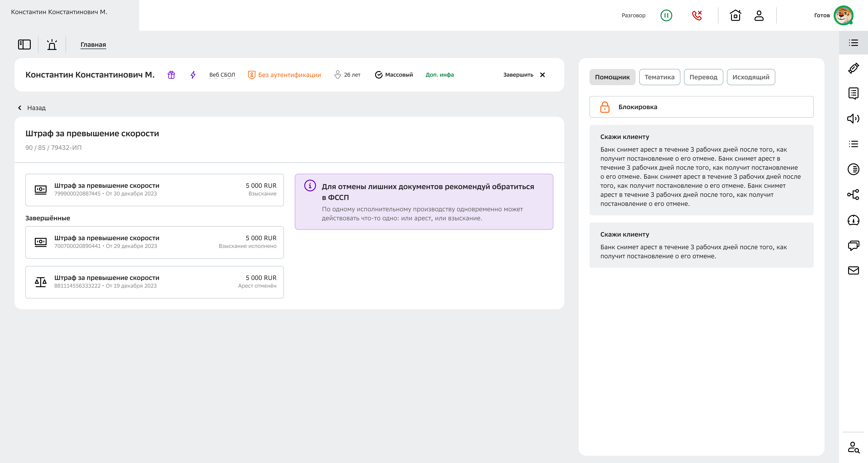
Task: Toggle the sidebar panel layout icon
Action: (x=24, y=44)
